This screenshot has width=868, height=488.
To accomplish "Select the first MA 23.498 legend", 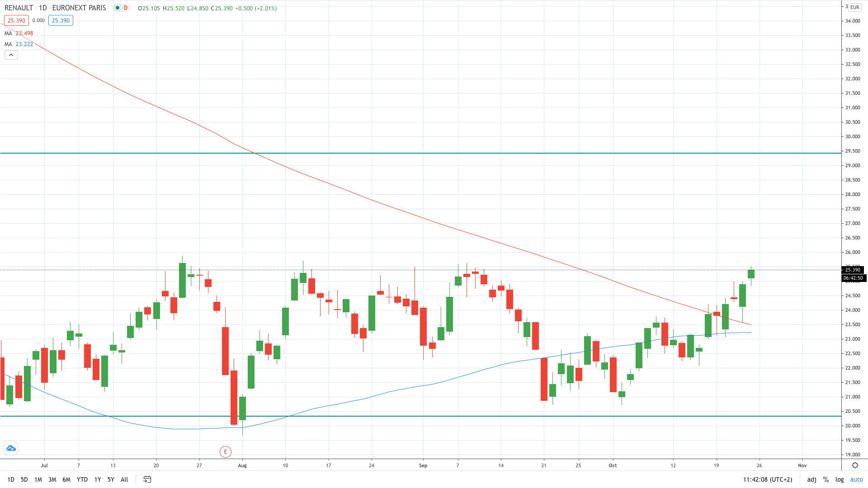I will 19,33.
